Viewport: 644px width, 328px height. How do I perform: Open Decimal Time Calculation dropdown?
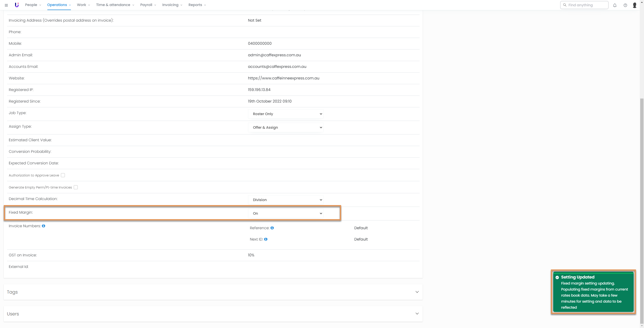coord(286,200)
